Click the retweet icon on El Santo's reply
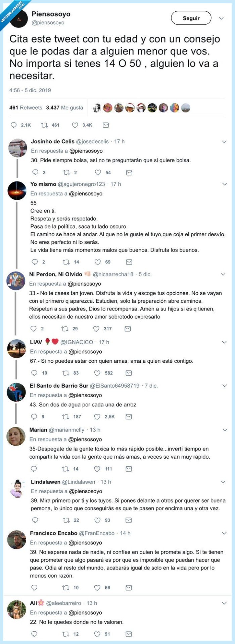The height and width of the screenshot is (644, 235). point(67,417)
